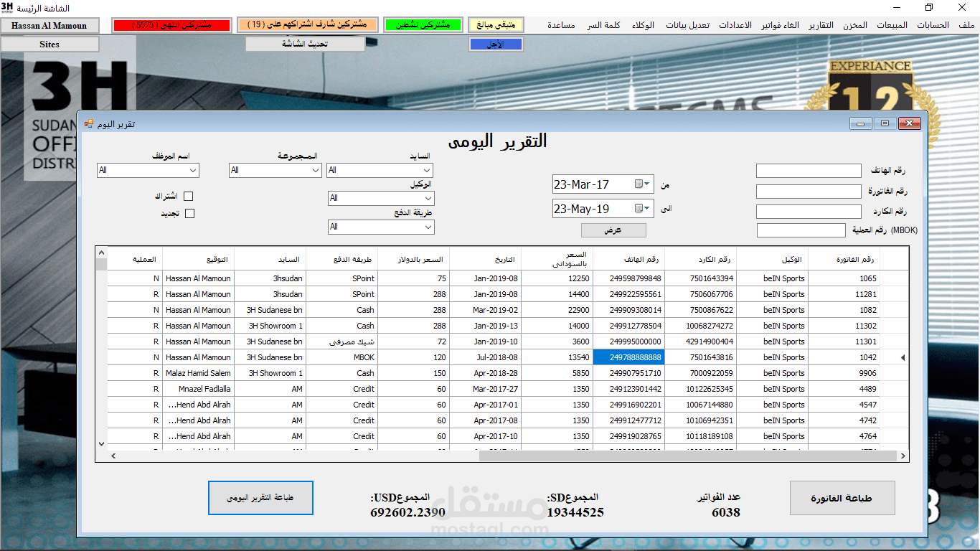Screen dimensions: 980x551
Task: Toggle the اشتراك checkbox
Action: tap(189, 196)
